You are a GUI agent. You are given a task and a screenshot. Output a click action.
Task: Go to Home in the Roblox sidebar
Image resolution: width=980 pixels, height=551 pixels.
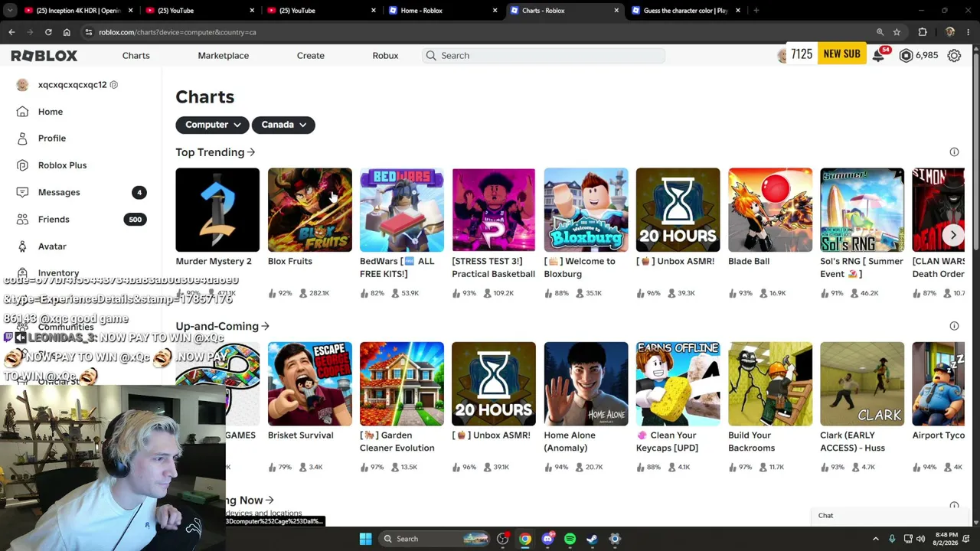click(51, 112)
